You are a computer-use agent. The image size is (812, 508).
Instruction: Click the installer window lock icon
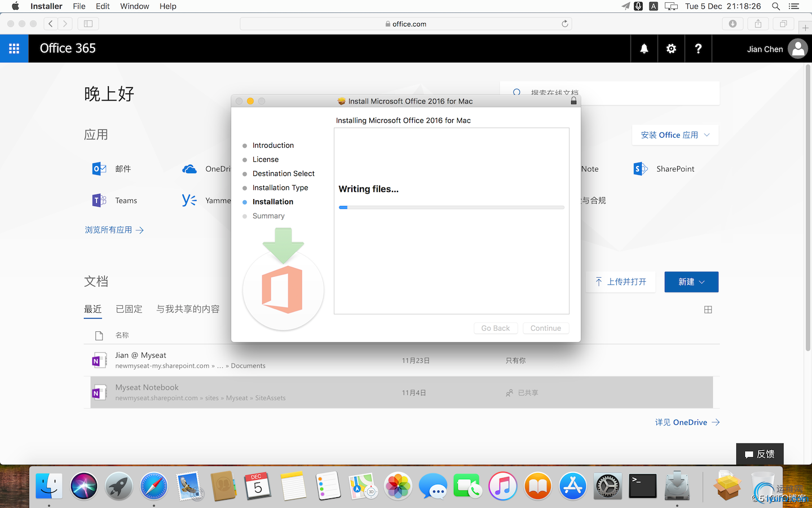tap(573, 101)
